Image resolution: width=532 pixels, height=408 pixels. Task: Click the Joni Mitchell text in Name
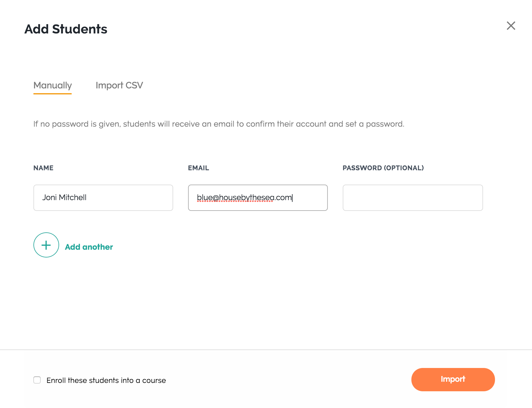point(64,197)
